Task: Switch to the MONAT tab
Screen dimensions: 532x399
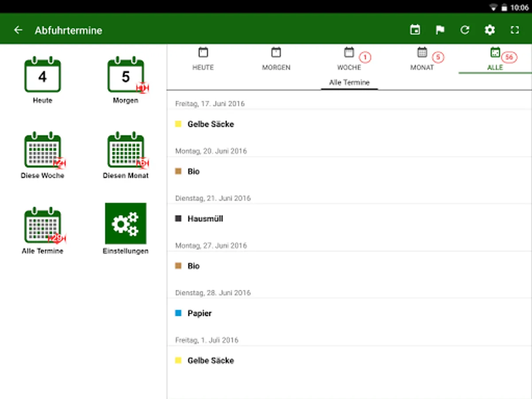Action: (x=422, y=59)
